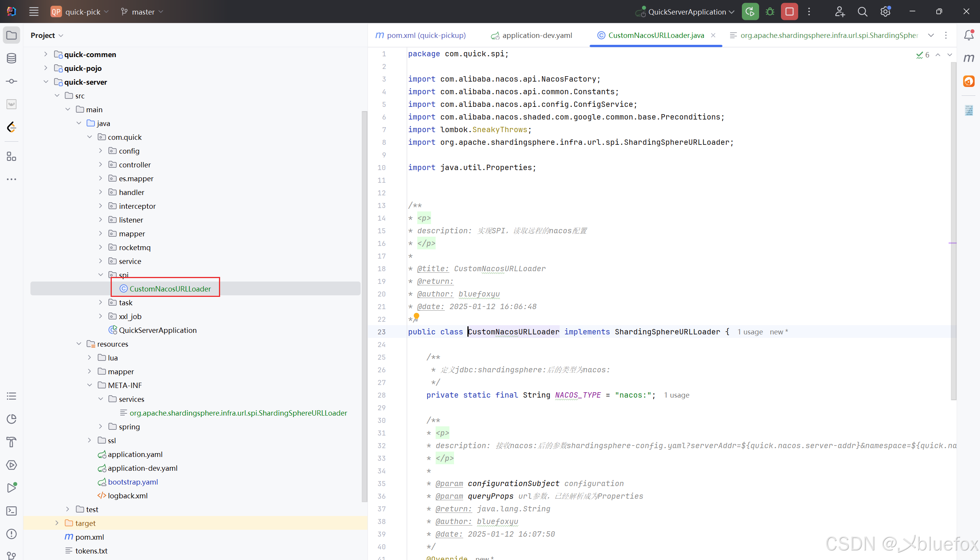Click the Search Everywhere magnifier icon

point(862,11)
